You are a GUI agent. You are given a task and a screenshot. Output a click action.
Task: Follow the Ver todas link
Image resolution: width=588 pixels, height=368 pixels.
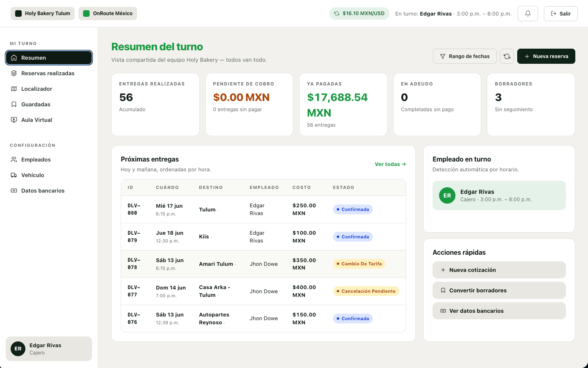pos(390,164)
